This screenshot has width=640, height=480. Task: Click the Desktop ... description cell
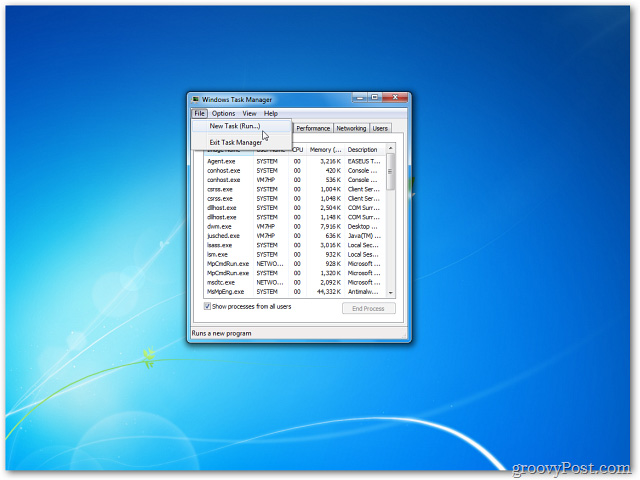tap(362, 227)
